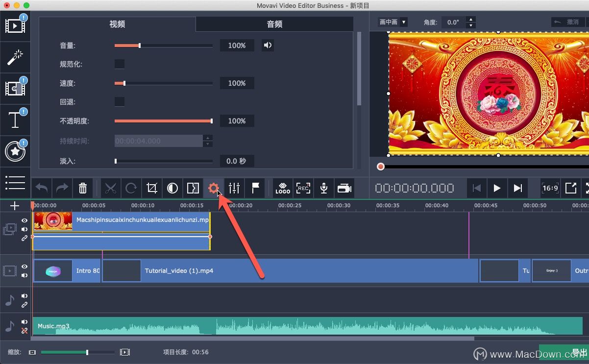This screenshot has height=364, width=589.
Task: Play the preview video
Action: 497,188
